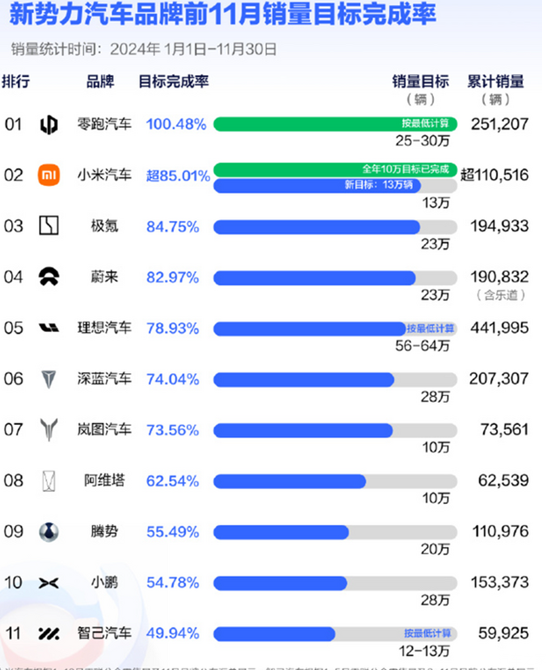Click the Deepal (深蓝汽车) logo icon

[49, 379]
